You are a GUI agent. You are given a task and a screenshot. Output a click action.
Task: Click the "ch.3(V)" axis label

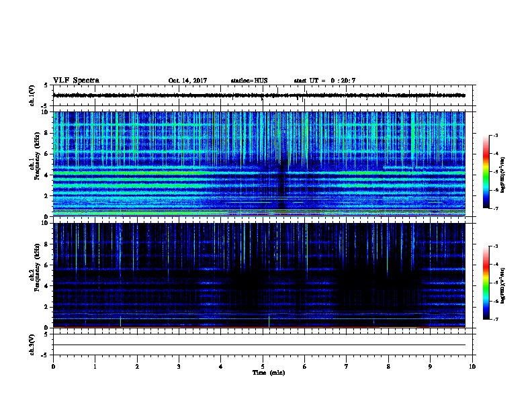click(x=32, y=345)
